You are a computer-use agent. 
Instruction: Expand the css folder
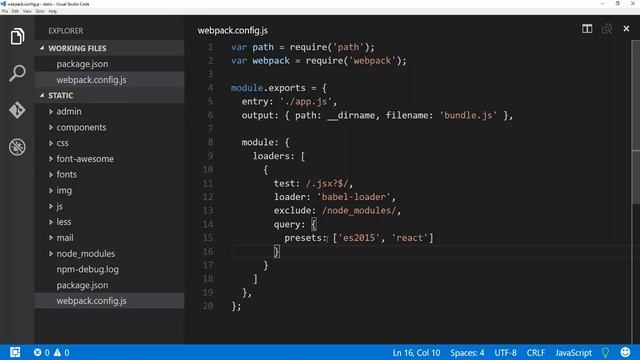click(51, 143)
